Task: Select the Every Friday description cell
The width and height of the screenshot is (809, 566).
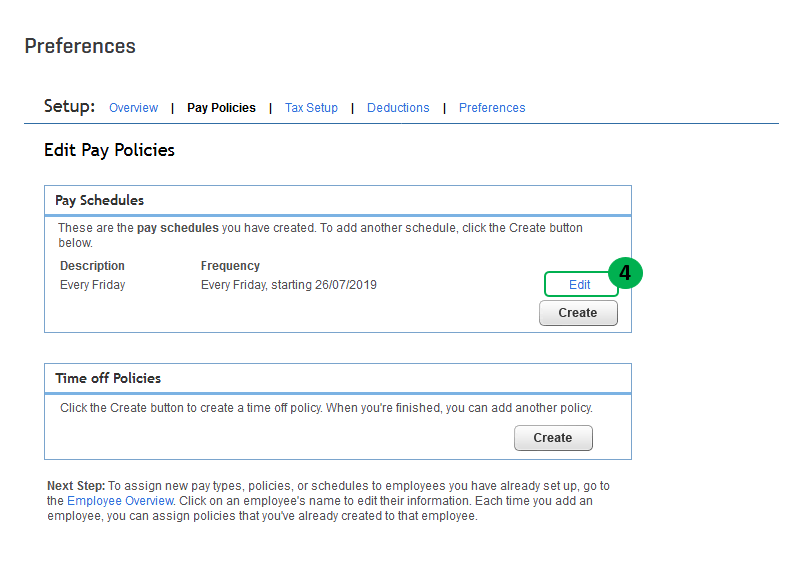Action: (92, 285)
